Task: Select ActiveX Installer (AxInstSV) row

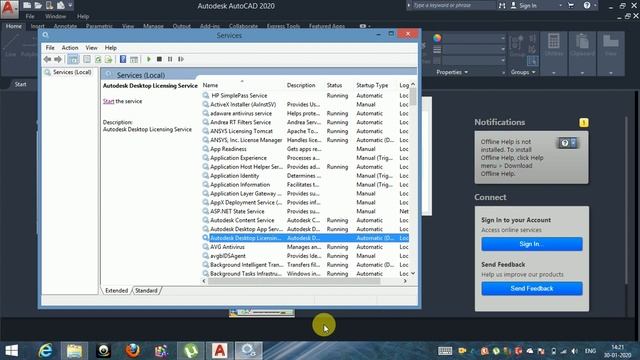Action: [305, 104]
